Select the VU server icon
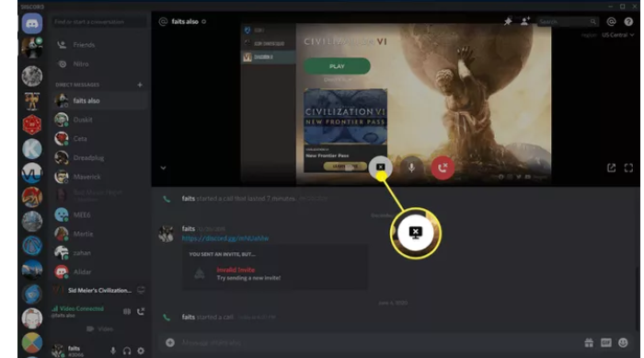 click(32, 173)
